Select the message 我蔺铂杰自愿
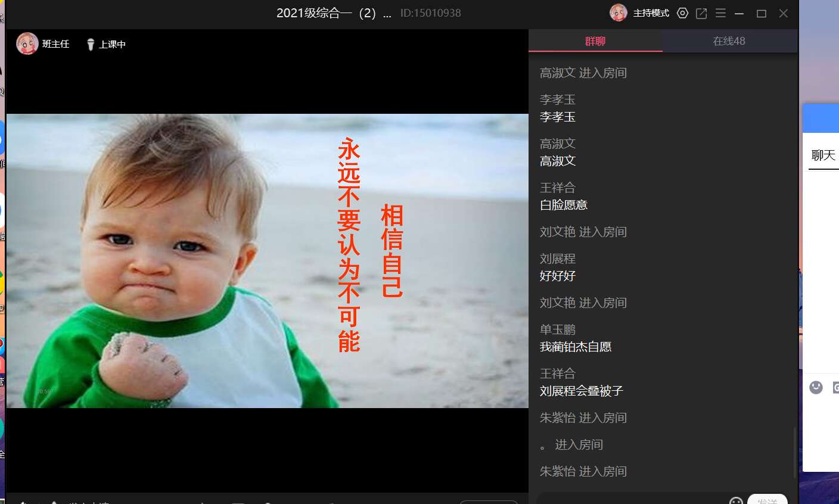The image size is (839, 504). (x=576, y=347)
